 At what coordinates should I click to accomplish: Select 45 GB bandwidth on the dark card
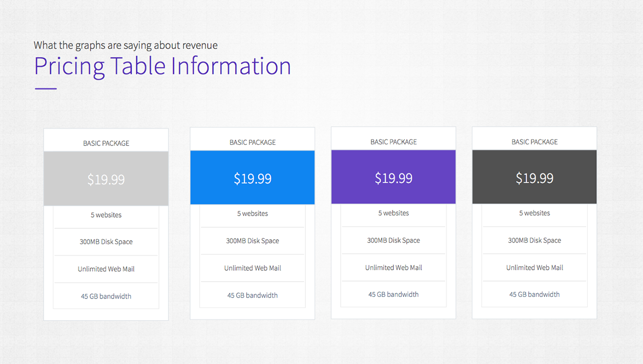(534, 294)
